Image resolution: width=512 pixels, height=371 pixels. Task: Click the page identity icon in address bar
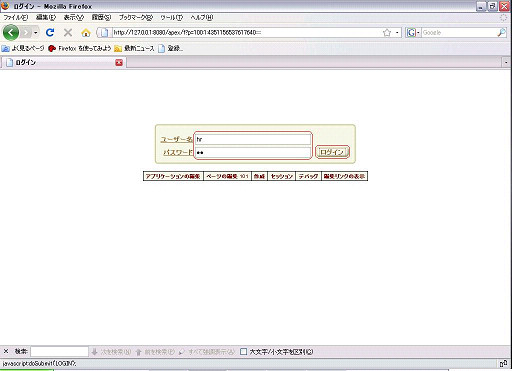tap(104, 32)
